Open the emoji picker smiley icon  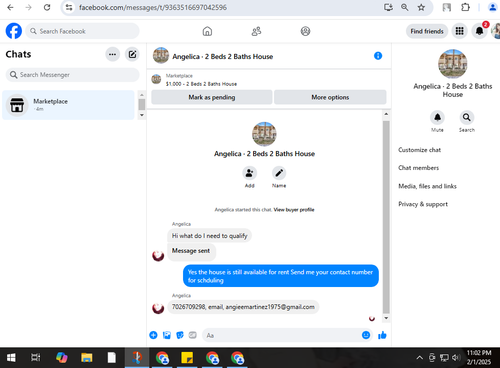(366, 335)
